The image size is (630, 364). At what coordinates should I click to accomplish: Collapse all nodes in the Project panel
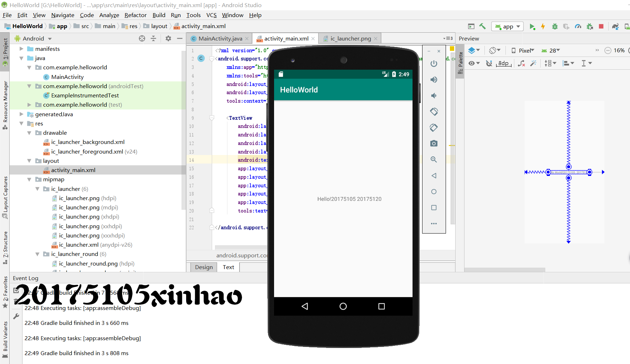click(154, 38)
